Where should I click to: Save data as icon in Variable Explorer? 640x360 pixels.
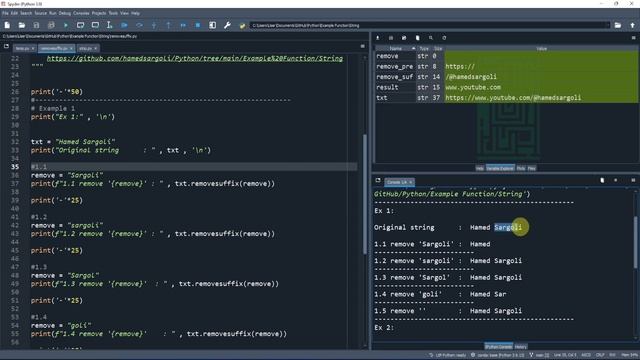pos(404,38)
